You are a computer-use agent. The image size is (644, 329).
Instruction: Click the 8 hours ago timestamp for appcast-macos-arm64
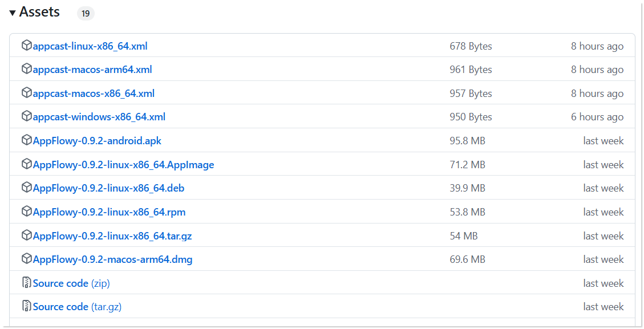click(x=597, y=70)
